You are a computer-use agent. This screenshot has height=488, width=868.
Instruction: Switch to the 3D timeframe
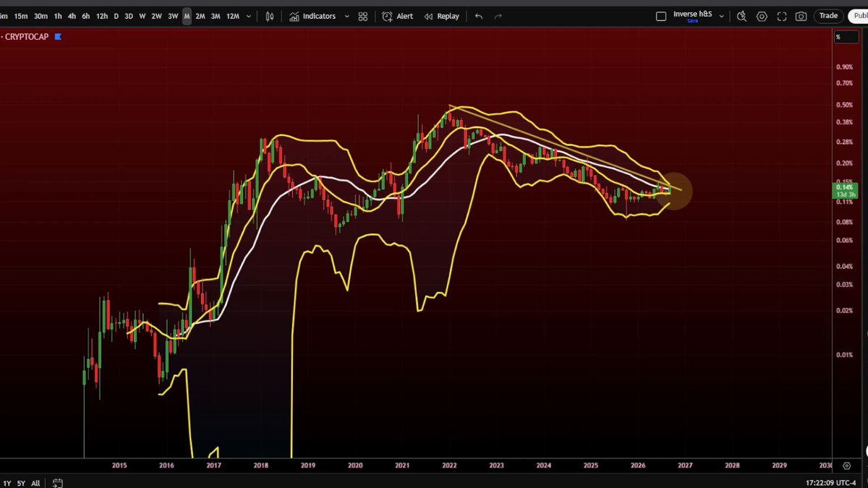click(129, 16)
